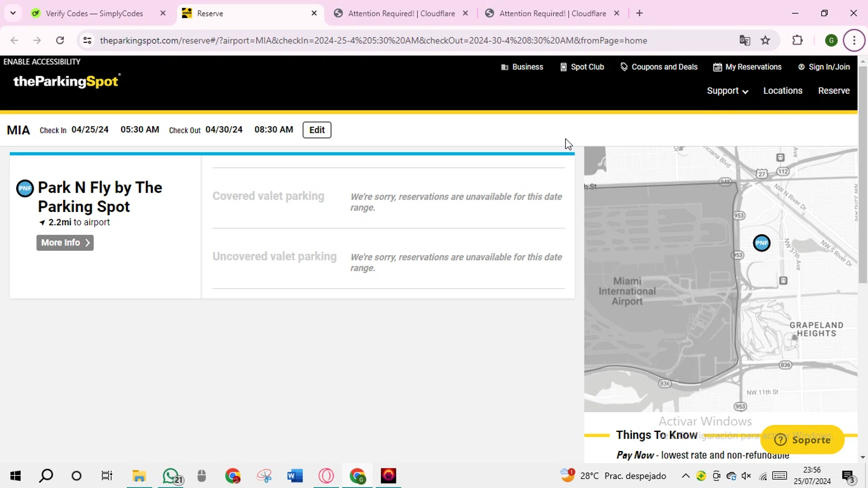This screenshot has height=488, width=868.
Task: Click the Soporte help button
Action: (x=803, y=440)
